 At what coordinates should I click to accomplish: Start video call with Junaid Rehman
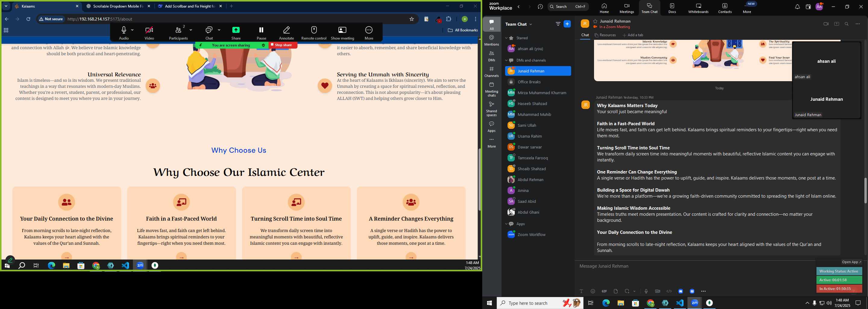(x=826, y=24)
